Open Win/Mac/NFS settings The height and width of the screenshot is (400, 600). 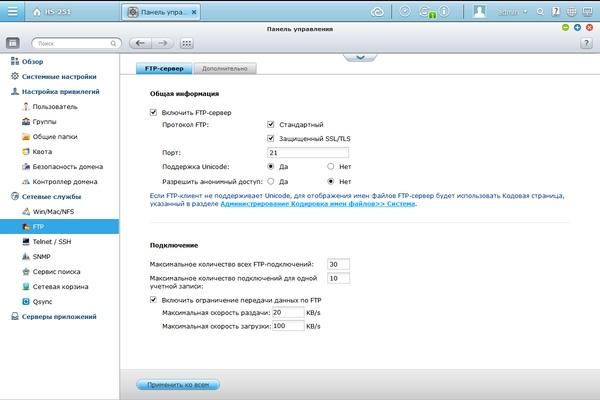tap(48, 211)
